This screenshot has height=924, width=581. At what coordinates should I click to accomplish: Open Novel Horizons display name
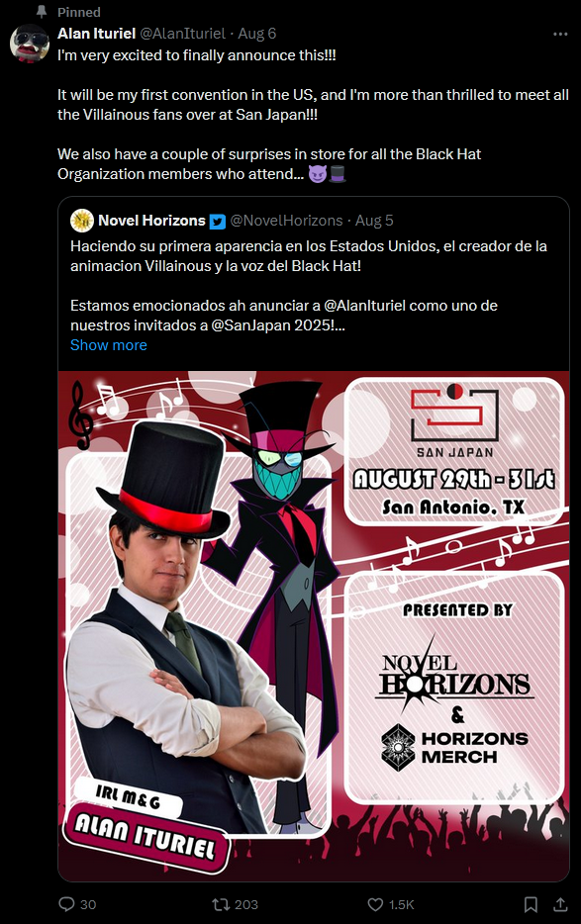(151, 221)
